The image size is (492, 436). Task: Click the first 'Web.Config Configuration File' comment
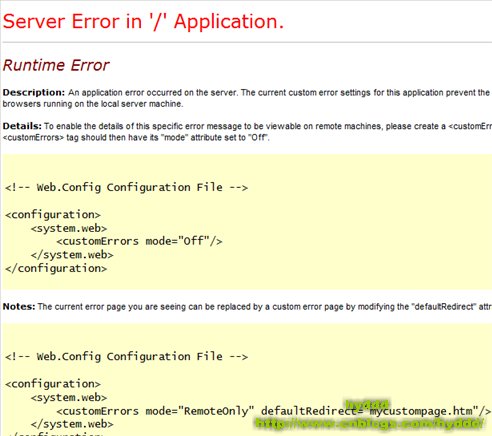(126, 187)
